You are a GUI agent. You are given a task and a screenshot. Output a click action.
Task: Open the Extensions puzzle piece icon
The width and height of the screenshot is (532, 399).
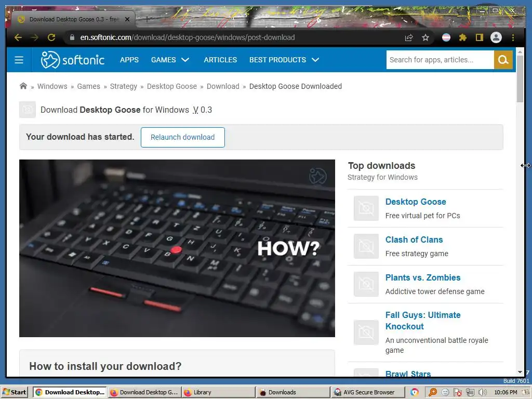click(x=463, y=37)
